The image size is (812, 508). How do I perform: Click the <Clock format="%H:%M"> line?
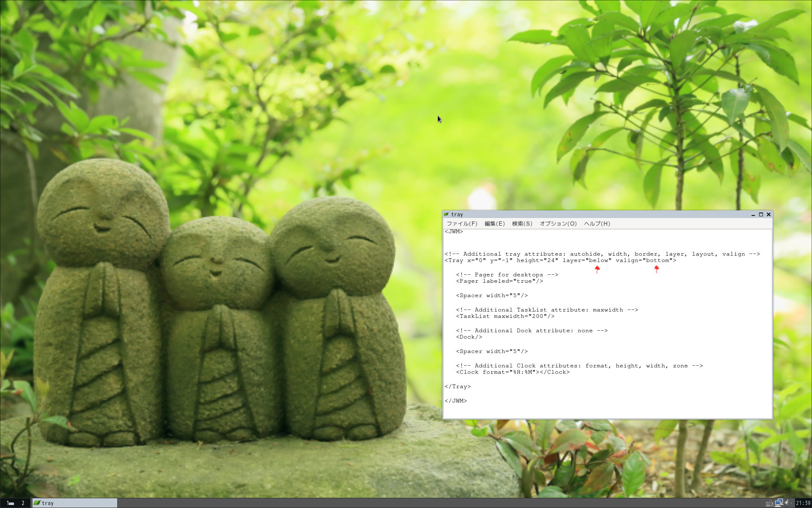coord(513,372)
